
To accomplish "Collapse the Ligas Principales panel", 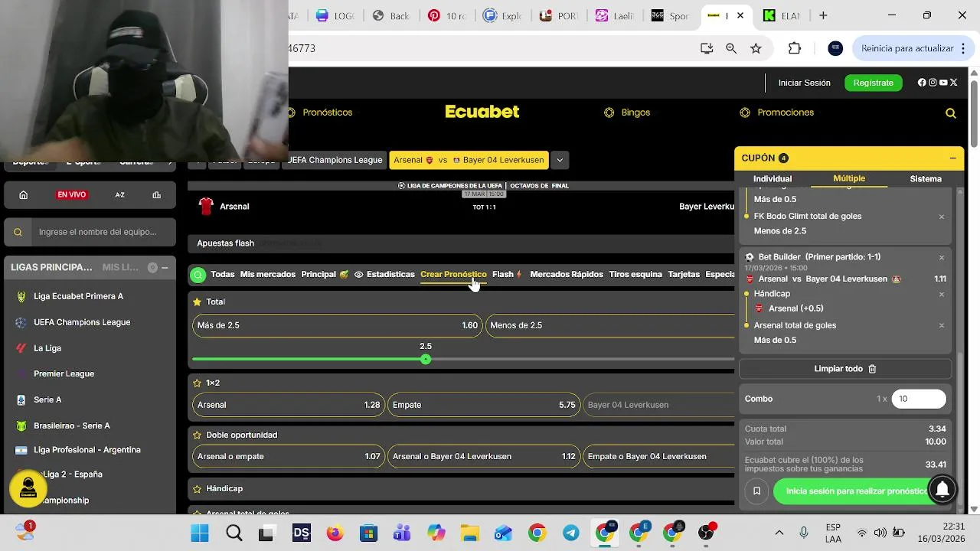I will (165, 268).
